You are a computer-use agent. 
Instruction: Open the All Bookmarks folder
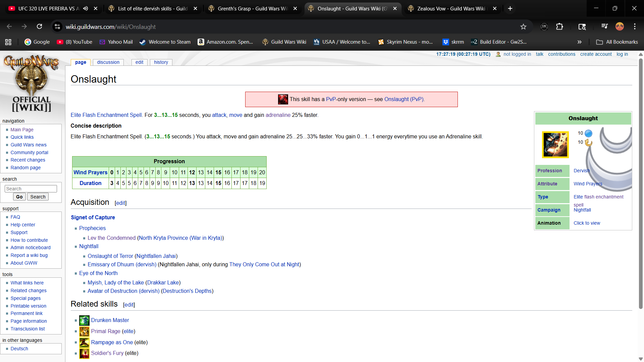click(x=617, y=42)
